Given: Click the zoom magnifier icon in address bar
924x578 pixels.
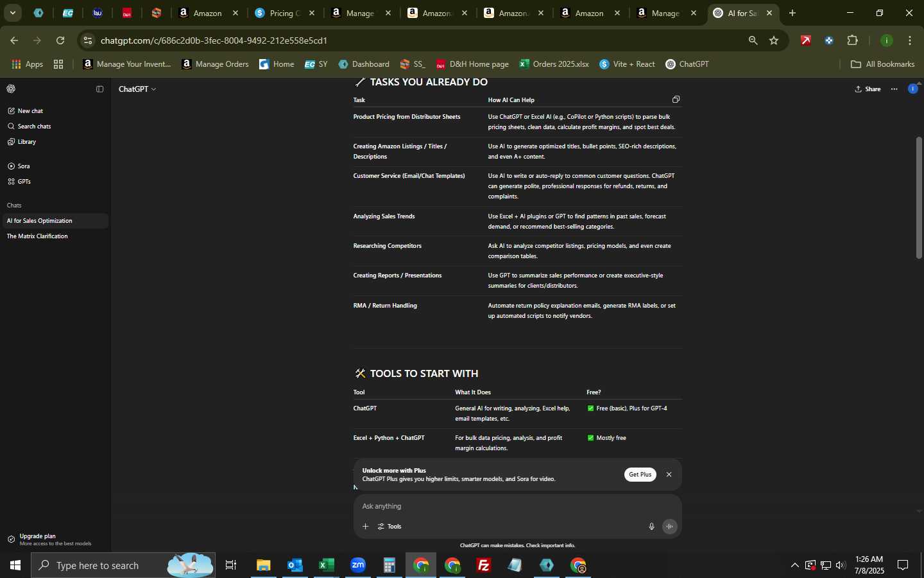Looking at the screenshot, I should pyautogui.click(x=753, y=40).
